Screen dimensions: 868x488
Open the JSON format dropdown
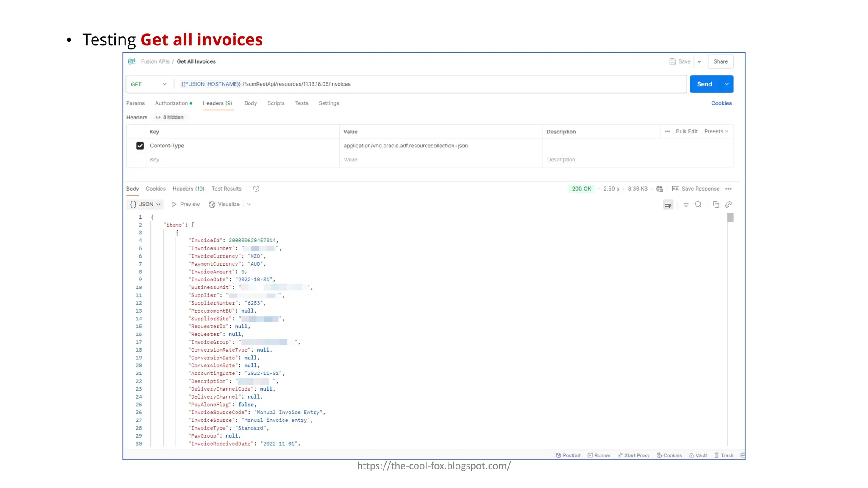pyautogui.click(x=145, y=205)
